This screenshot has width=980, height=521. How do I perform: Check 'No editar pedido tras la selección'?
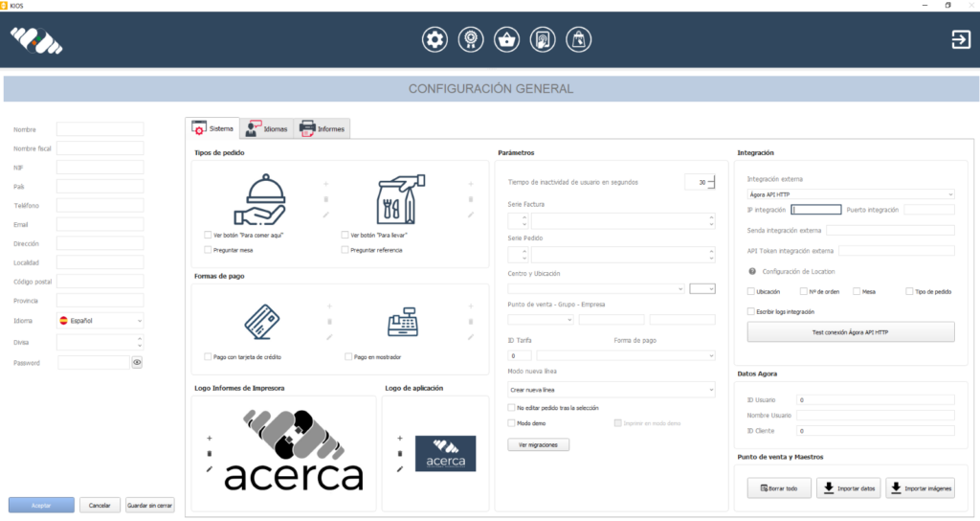click(511, 408)
